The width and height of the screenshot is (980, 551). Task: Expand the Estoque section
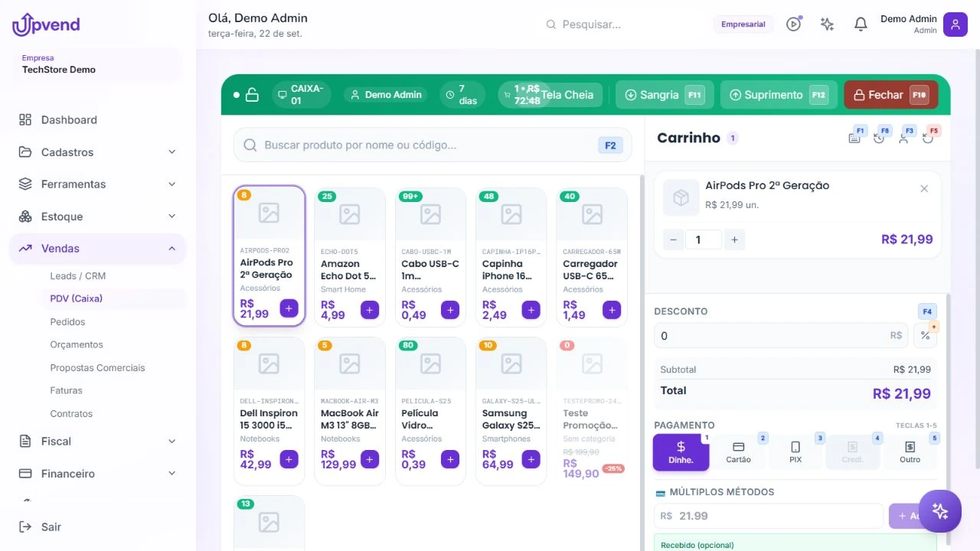[x=98, y=217]
